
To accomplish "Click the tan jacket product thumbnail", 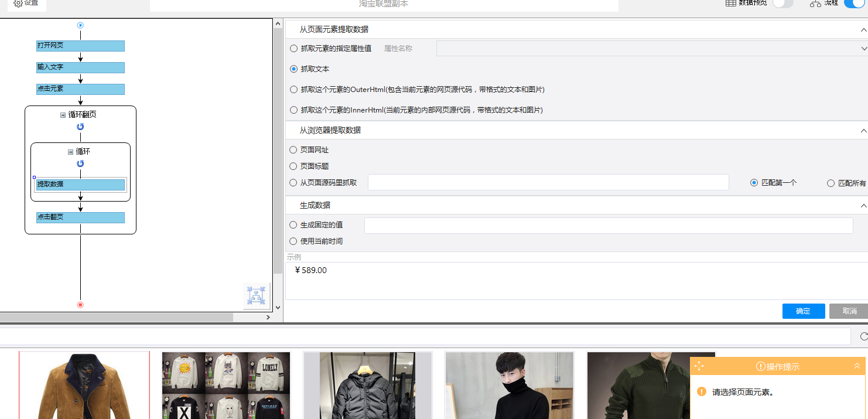I will coord(83,385).
